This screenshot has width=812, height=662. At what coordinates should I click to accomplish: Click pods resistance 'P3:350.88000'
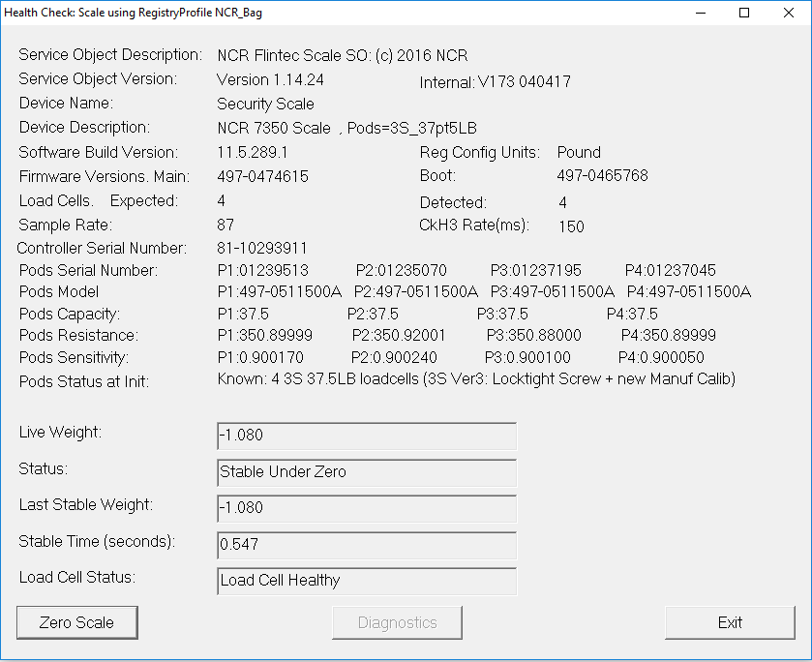point(534,335)
